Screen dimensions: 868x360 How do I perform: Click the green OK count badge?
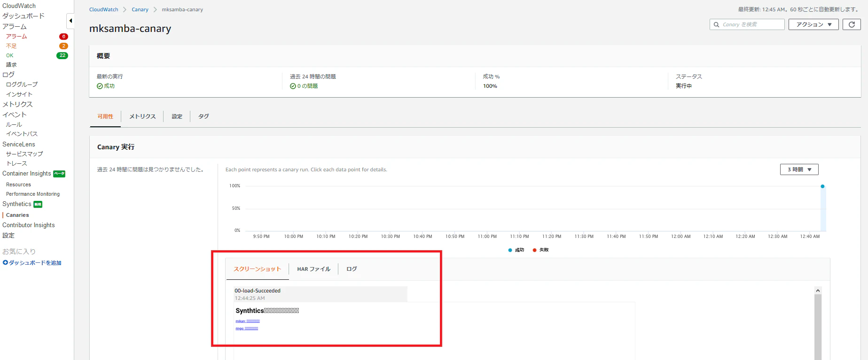pyautogui.click(x=62, y=55)
